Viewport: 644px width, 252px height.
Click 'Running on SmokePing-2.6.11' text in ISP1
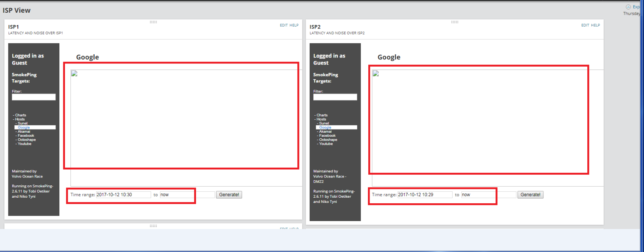(32, 189)
